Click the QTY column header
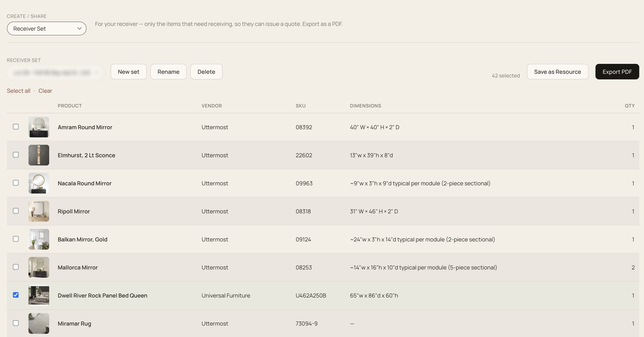The image size is (644, 337). [x=630, y=106]
